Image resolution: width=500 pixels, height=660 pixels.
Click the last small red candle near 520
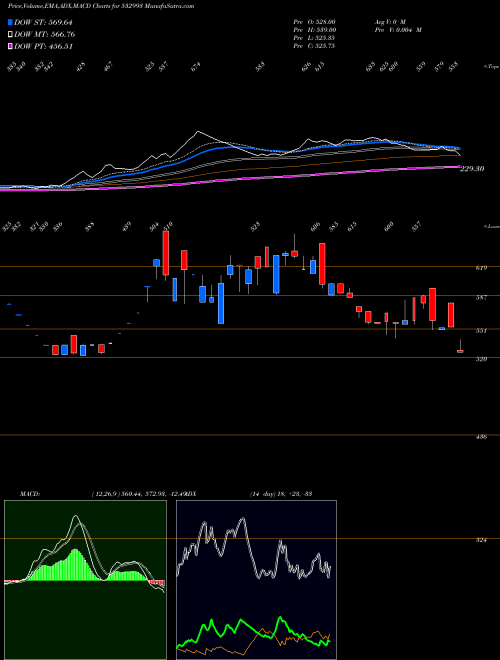pyautogui.click(x=460, y=351)
